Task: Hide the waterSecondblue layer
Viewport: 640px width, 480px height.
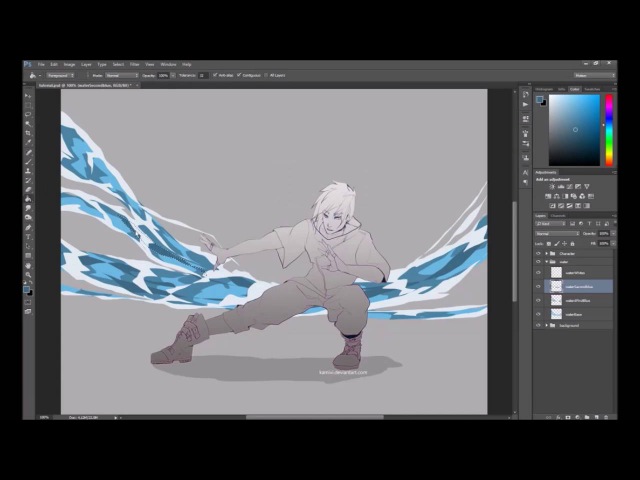Action: [x=538, y=287]
